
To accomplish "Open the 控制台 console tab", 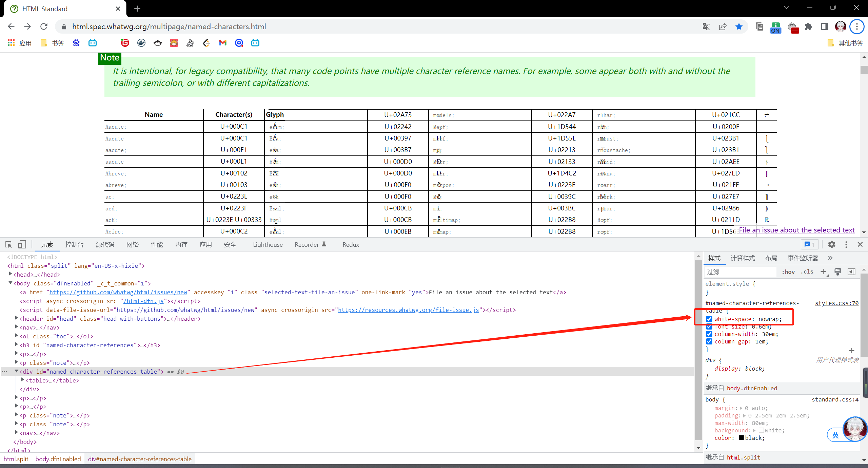I will tap(74, 244).
